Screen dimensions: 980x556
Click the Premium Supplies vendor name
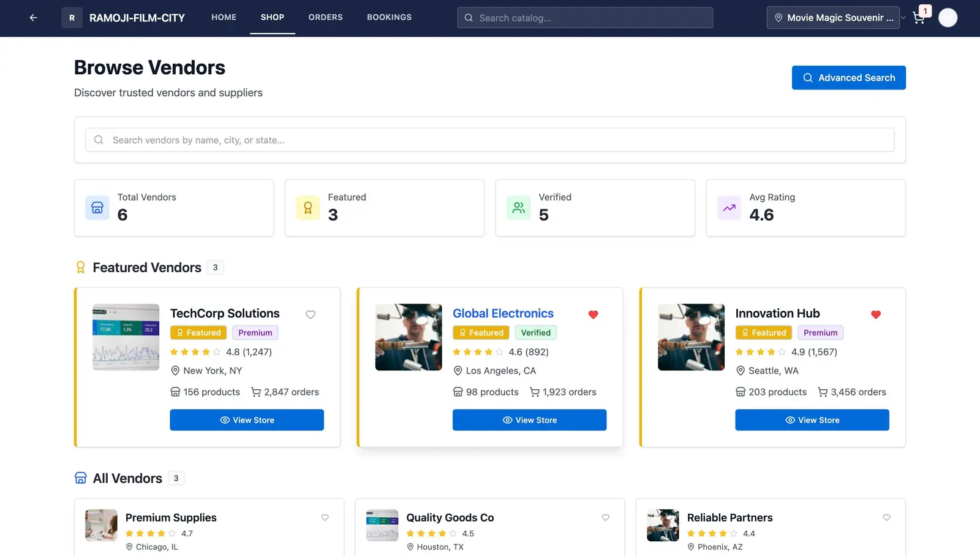tap(171, 517)
